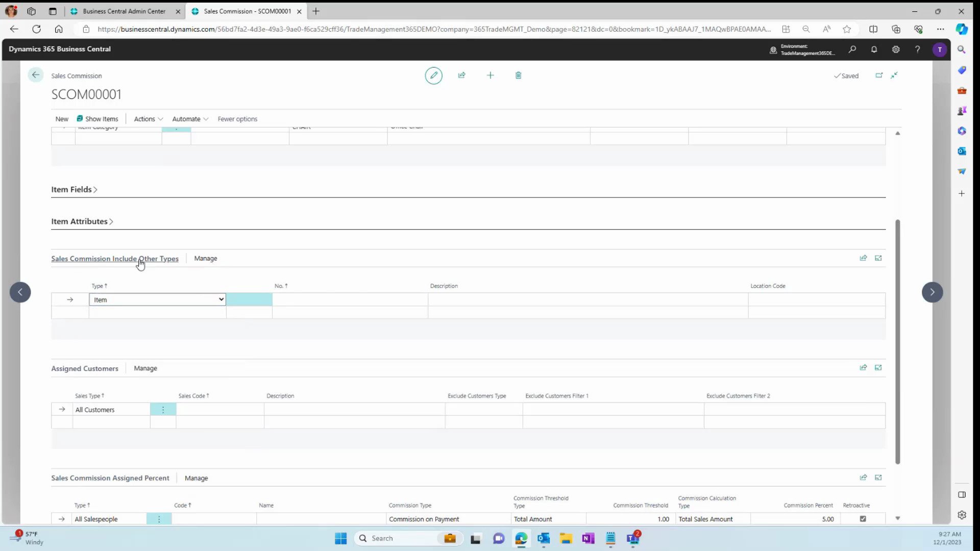Open the settings gear in Business Central
This screenshot has height=551, width=980.
(896, 49)
